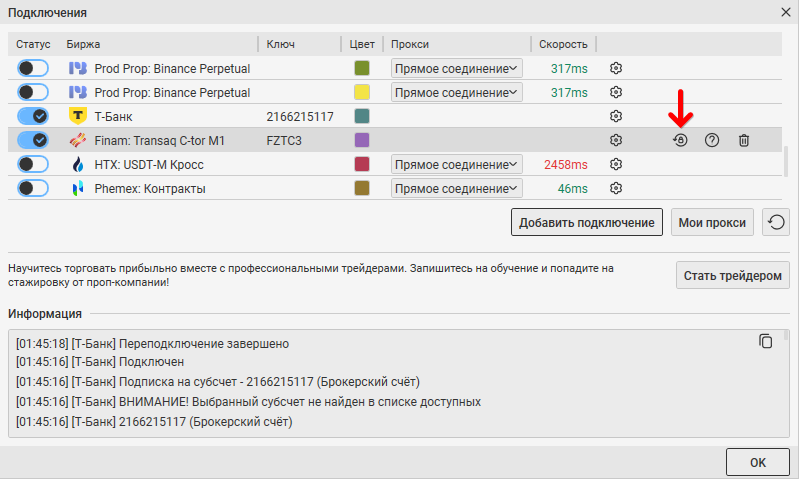
Task: Enable the HTX USDT-M Кросс toggle
Action: tap(33, 164)
